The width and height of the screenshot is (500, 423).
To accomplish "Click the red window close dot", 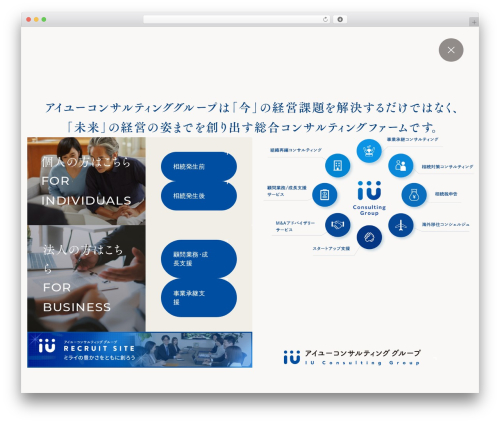I will 29,19.
